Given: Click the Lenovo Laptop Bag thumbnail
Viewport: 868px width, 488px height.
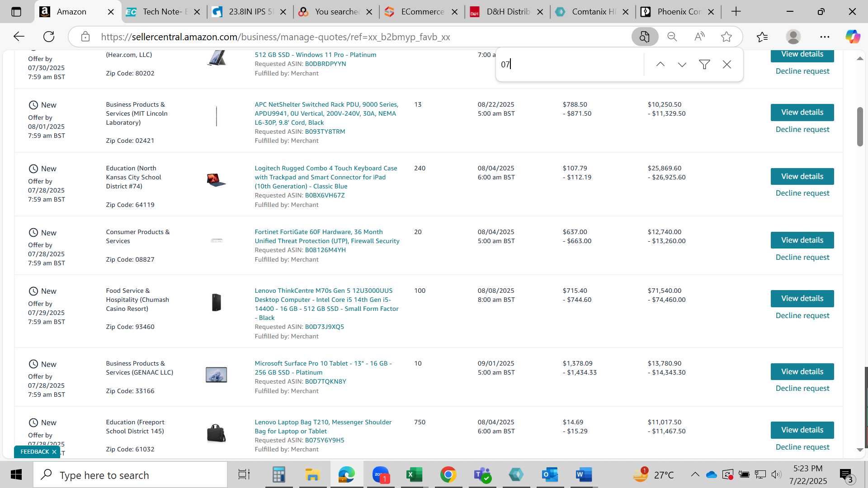Looking at the screenshot, I should pos(216,433).
